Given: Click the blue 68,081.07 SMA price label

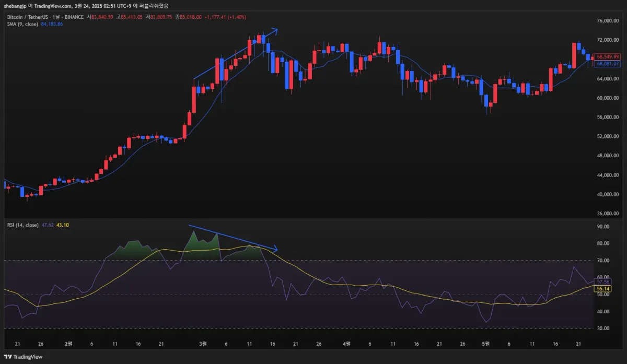Looking at the screenshot, I should pos(608,63).
